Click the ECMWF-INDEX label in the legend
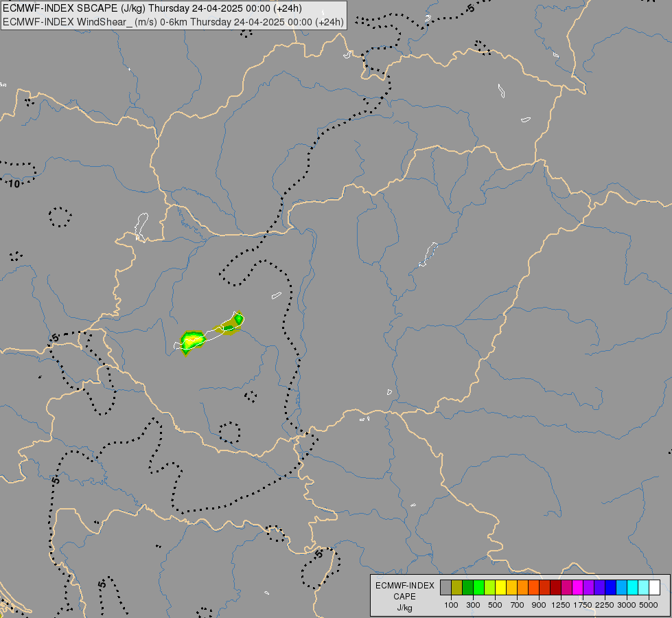Screen dimensions: 672x618 tap(405, 586)
